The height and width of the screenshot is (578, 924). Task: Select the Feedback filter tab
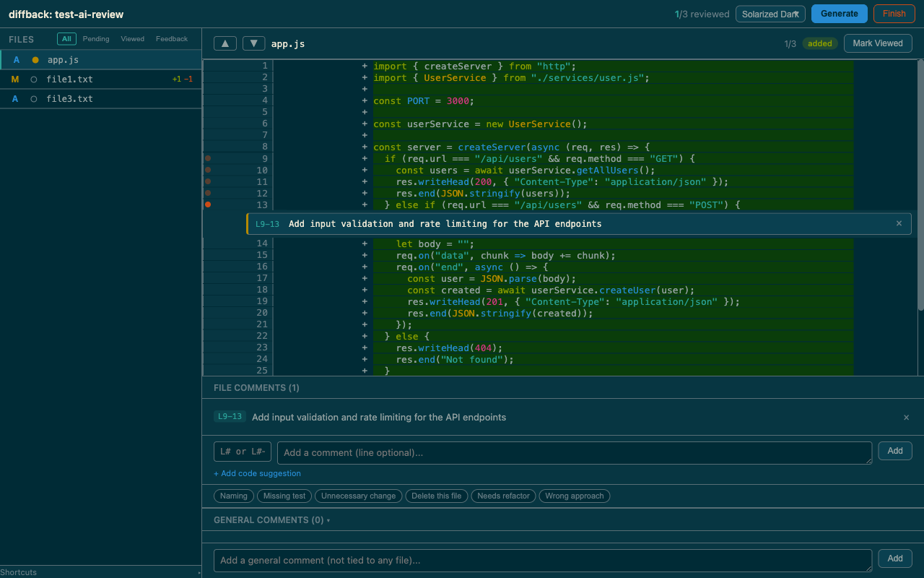(171, 38)
